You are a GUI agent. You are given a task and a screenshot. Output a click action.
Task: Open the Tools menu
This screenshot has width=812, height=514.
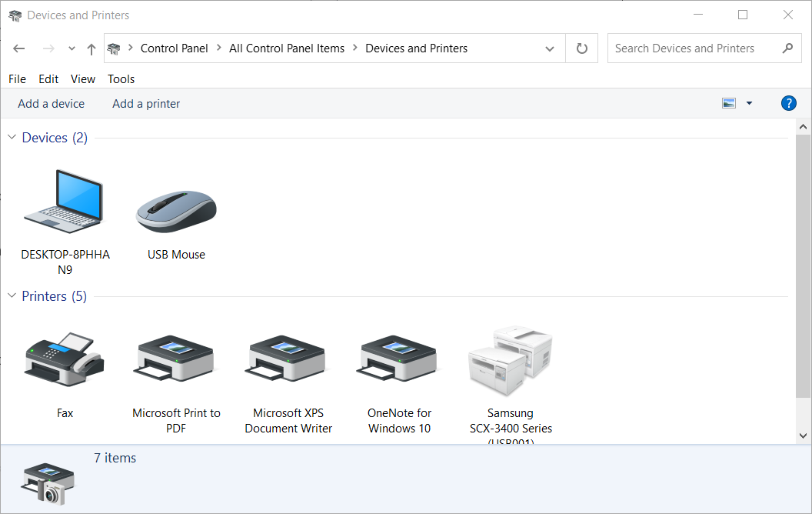coord(121,78)
